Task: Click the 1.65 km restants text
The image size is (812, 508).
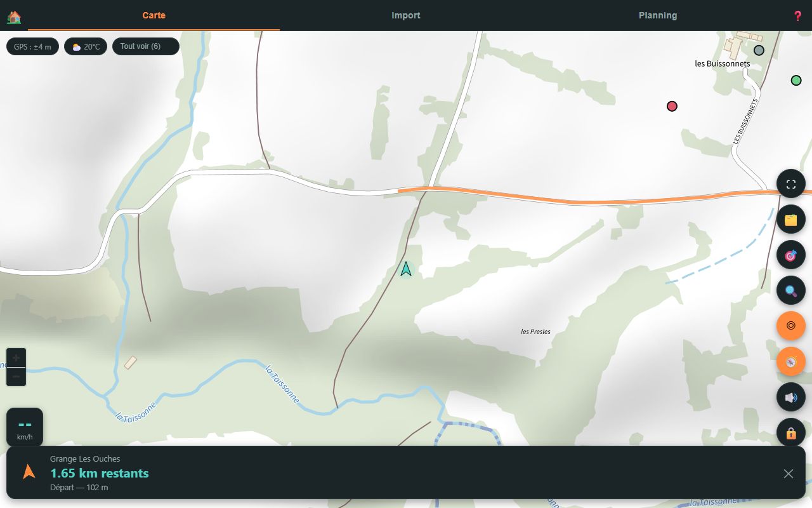Action: (100, 473)
